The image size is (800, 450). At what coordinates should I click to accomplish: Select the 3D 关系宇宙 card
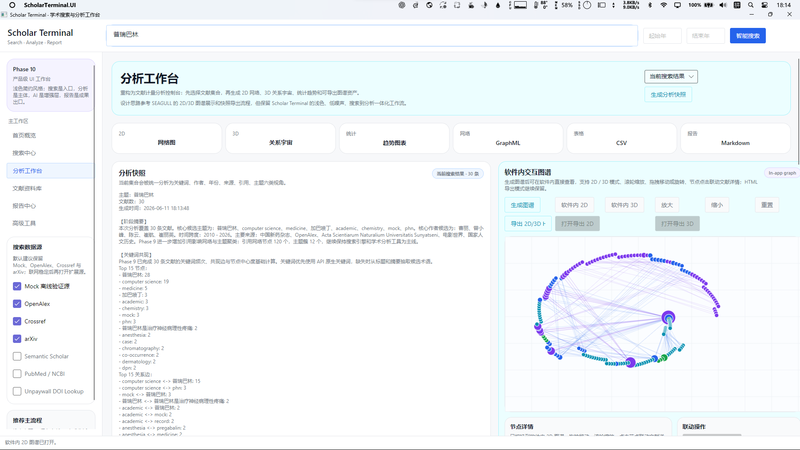coord(281,138)
